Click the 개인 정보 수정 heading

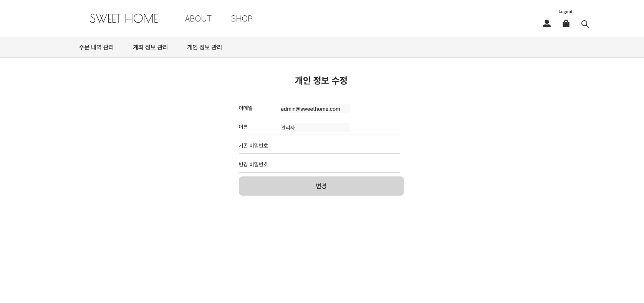click(x=321, y=81)
